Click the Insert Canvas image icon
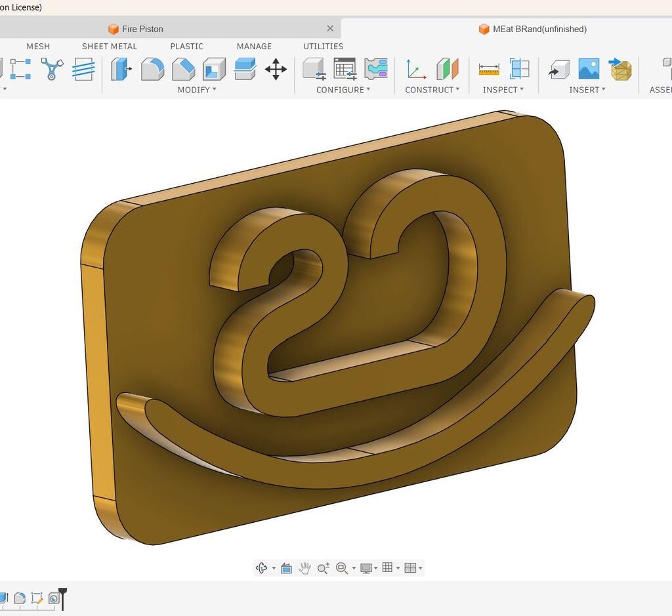Viewport: 672px width, 616px height. click(589, 69)
